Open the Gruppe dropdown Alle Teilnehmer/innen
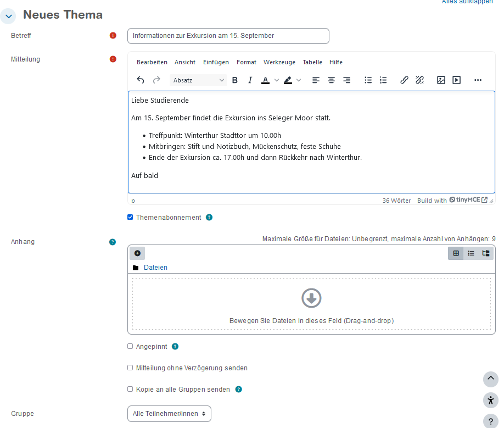The width and height of the screenshot is (504, 428). click(x=169, y=414)
